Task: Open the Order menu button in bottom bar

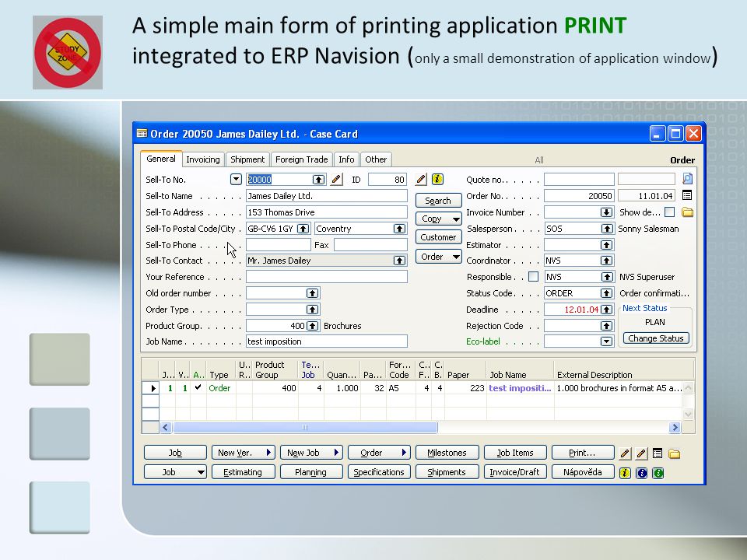Action: 379,453
